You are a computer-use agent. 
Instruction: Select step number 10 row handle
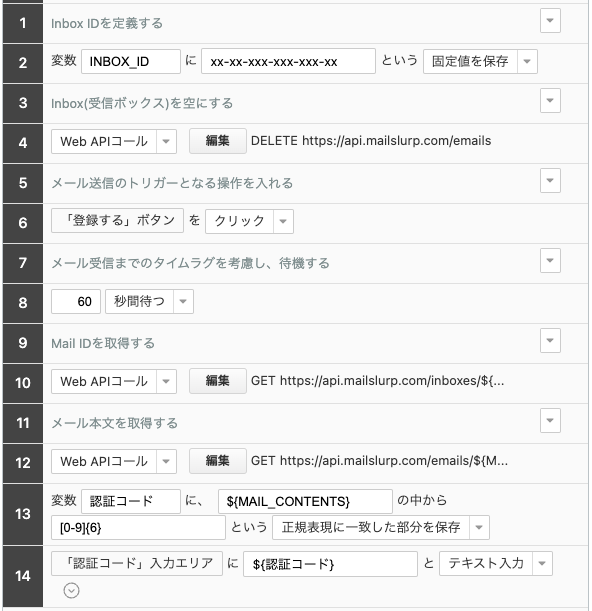click(23, 383)
